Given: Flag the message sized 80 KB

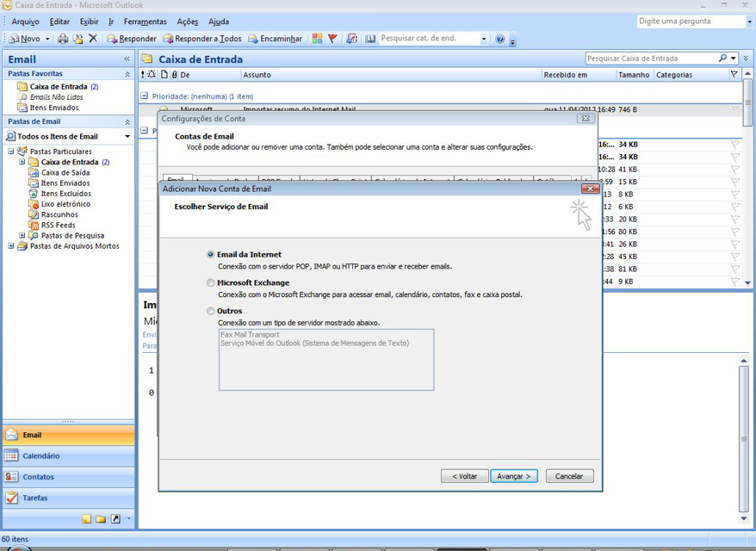Looking at the screenshot, I should click(734, 232).
